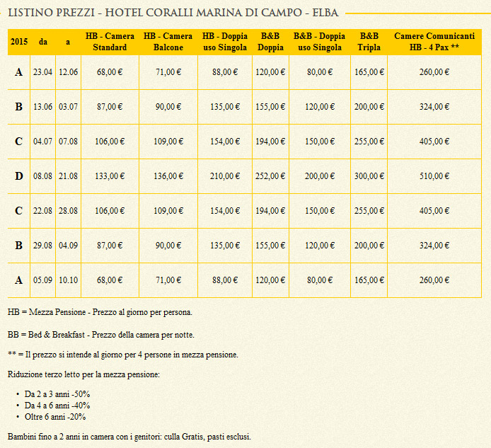491x448 pixels.
Task: Click the 'Bambini fino a 2 anni' line
Action: pos(129,437)
